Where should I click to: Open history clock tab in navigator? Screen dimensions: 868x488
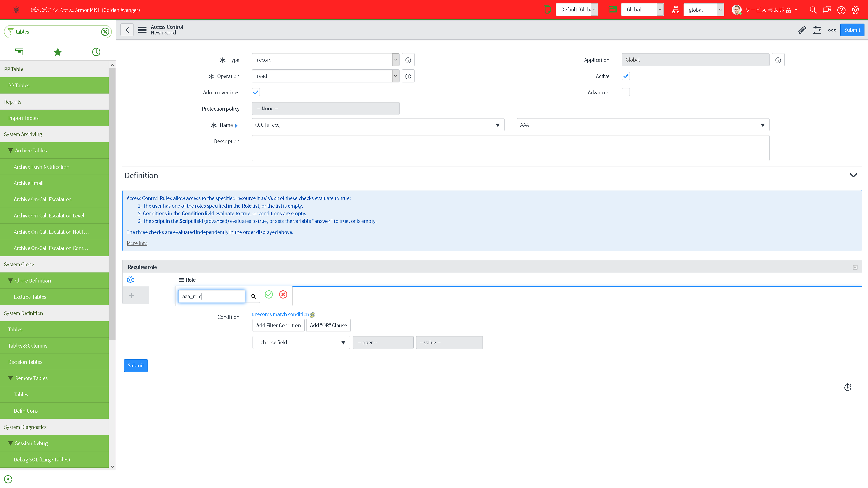coord(96,52)
